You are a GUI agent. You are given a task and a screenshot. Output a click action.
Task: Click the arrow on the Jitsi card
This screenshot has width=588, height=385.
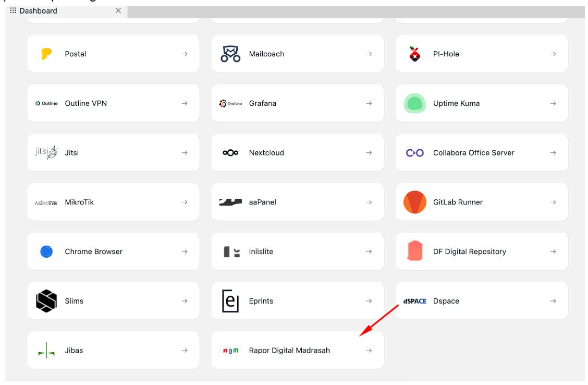185,153
